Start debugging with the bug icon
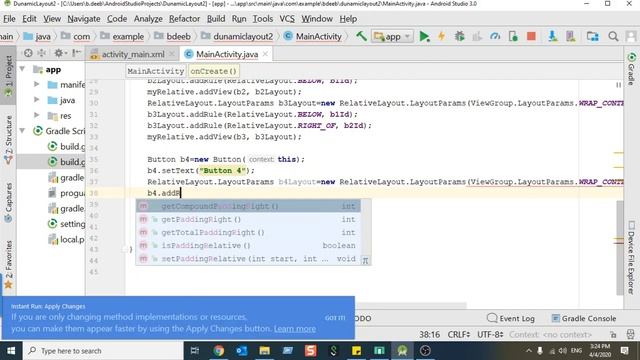 pos(459,36)
